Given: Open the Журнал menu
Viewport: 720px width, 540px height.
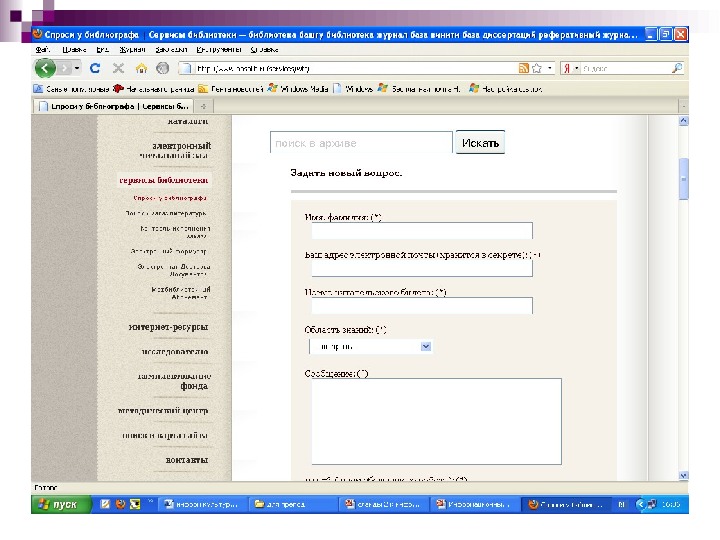Looking at the screenshot, I should click(x=132, y=50).
